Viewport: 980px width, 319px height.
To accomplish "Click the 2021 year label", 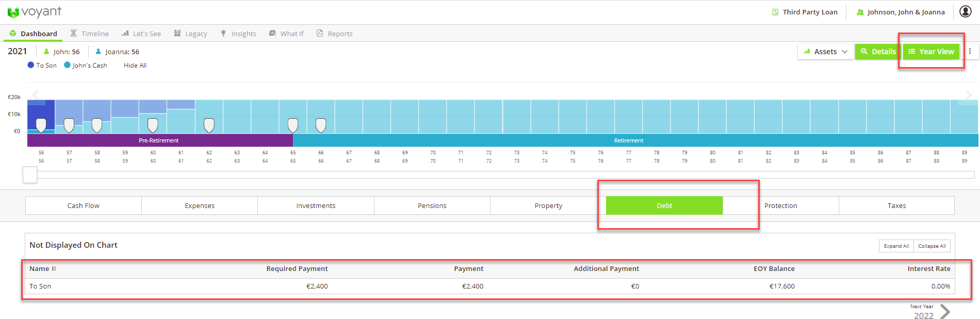I will [x=18, y=51].
